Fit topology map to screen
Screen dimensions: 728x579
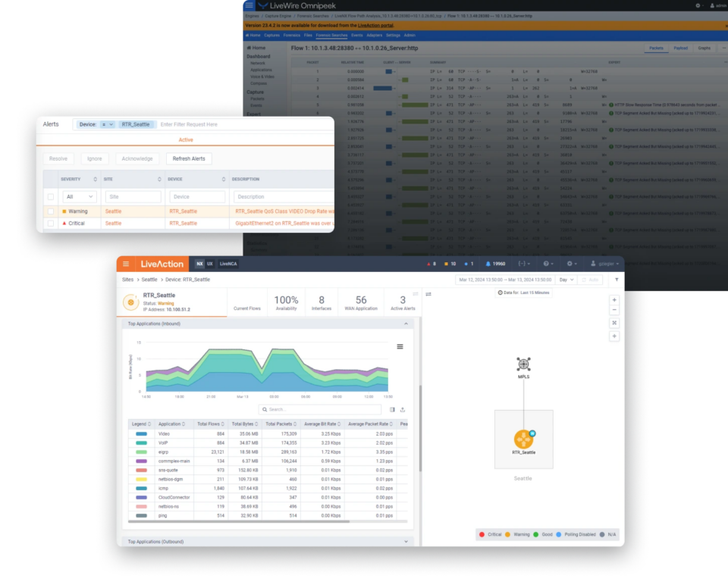[614, 322]
